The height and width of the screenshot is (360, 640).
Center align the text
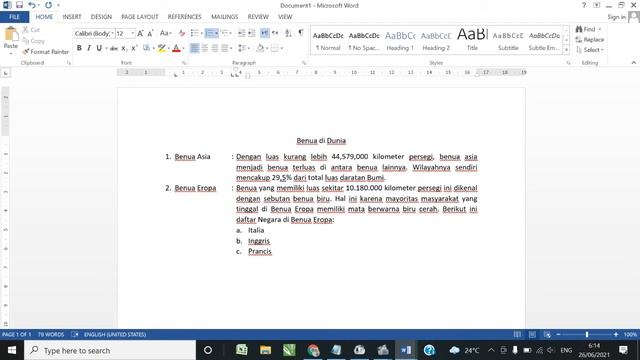click(x=205, y=48)
